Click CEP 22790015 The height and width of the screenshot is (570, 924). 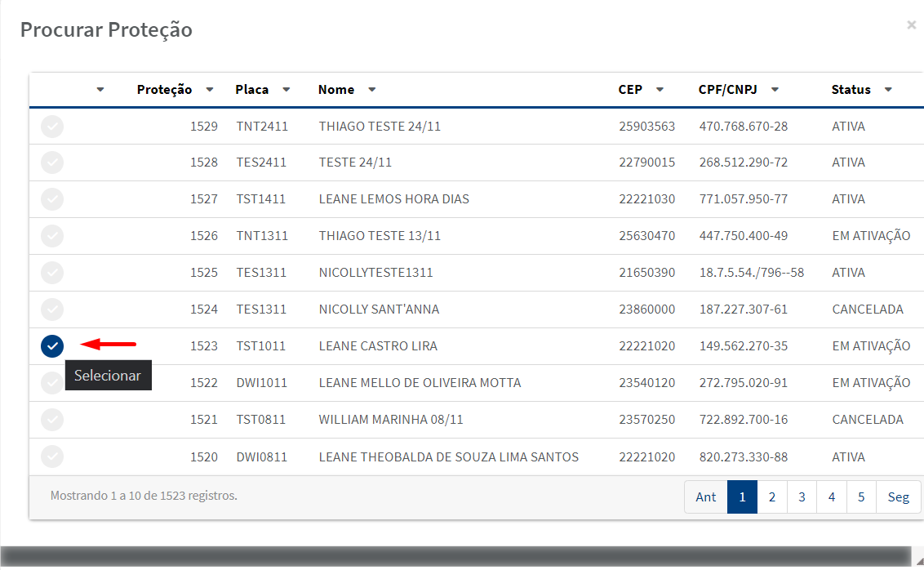click(646, 163)
